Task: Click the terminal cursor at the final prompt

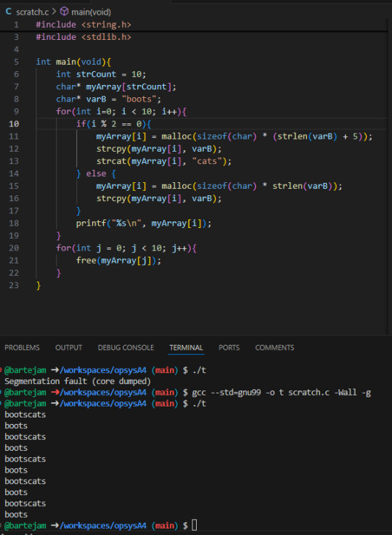Action: coord(195,525)
